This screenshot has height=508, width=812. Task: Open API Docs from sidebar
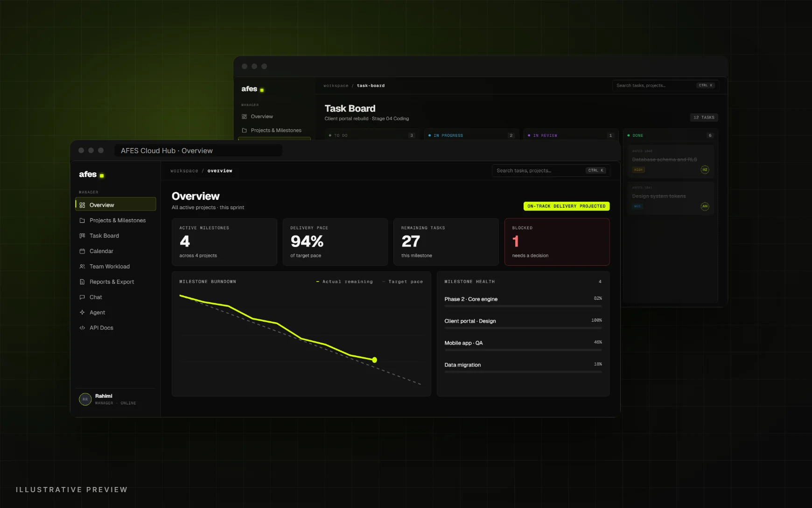click(115, 328)
